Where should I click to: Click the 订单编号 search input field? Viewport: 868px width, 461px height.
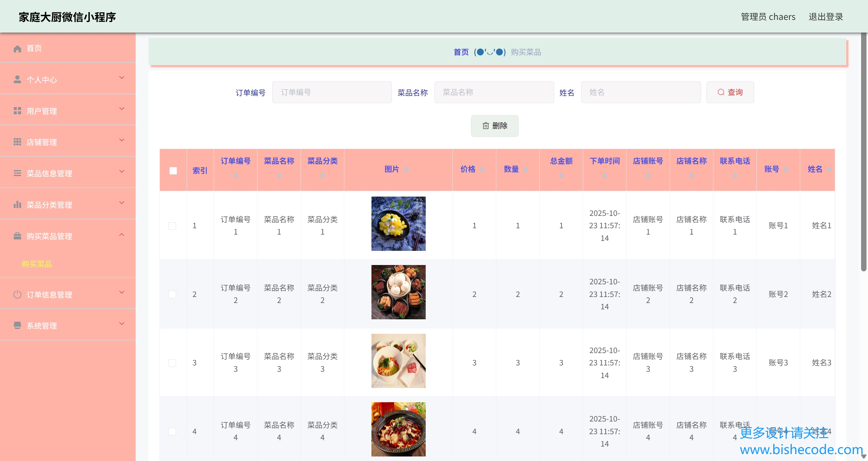[332, 92]
